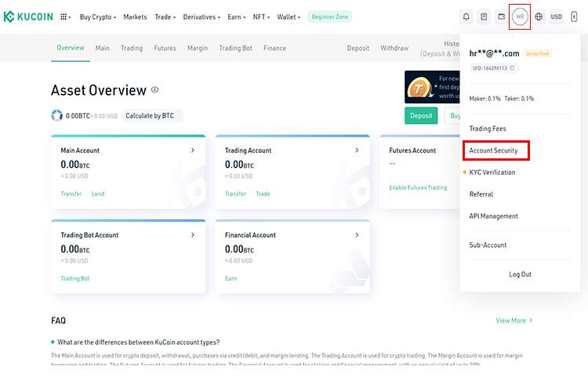This screenshot has height=392, width=588.
Task: Open Main Account chevron arrow
Action: click(x=193, y=150)
